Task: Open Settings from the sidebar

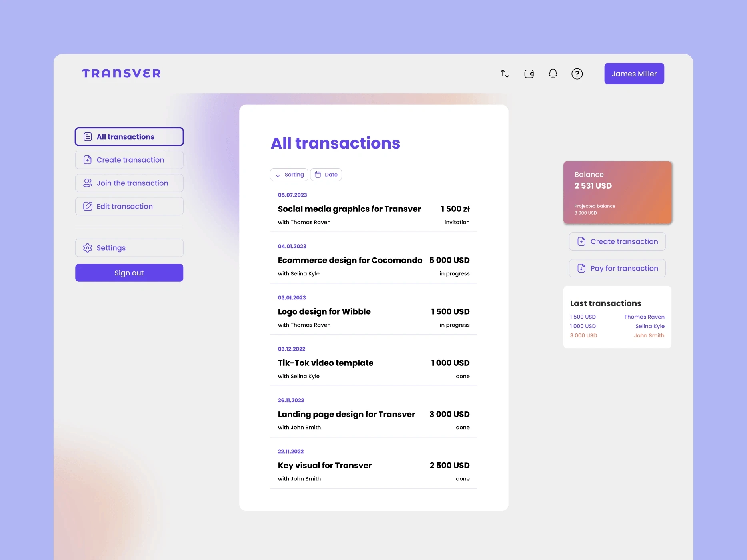Action: (x=129, y=248)
